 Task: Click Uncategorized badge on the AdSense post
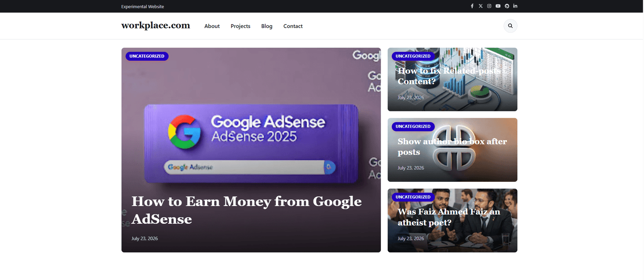coord(147,56)
